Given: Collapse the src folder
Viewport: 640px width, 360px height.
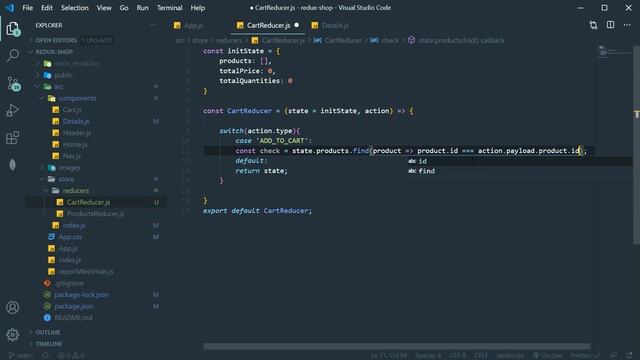Looking at the screenshot, I should [x=59, y=87].
